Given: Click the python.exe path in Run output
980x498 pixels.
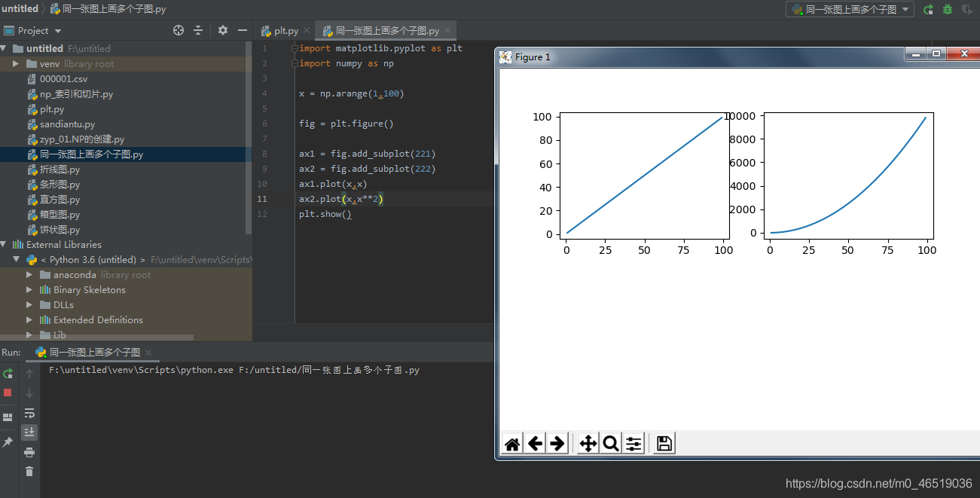Looking at the screenshot, I should pos(141,370).
